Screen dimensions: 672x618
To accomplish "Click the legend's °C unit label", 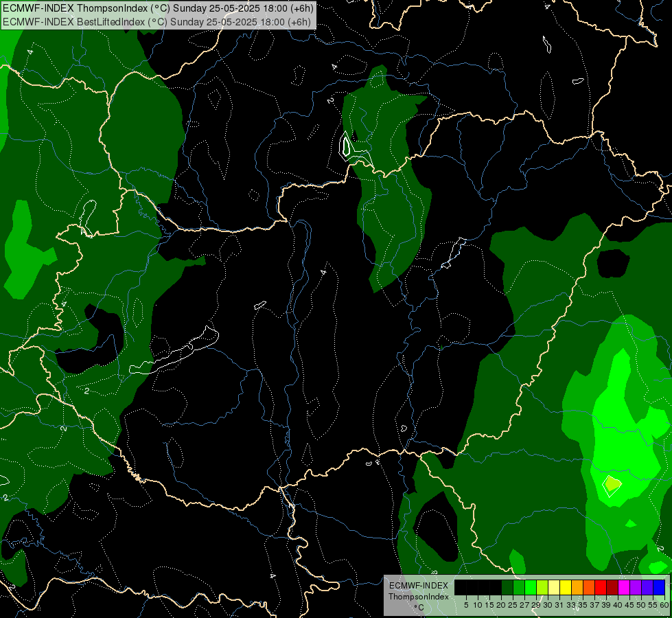I will pyautogui.click(x=419, y=607).
